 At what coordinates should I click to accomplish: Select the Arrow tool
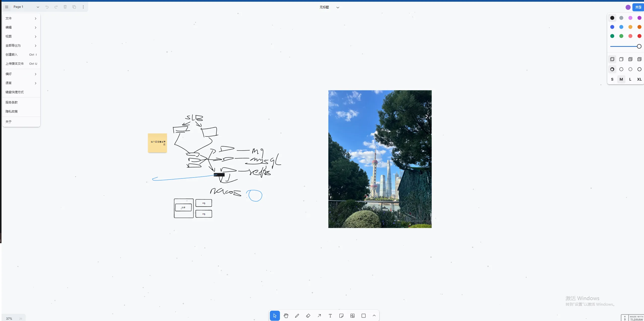(319, 316)
